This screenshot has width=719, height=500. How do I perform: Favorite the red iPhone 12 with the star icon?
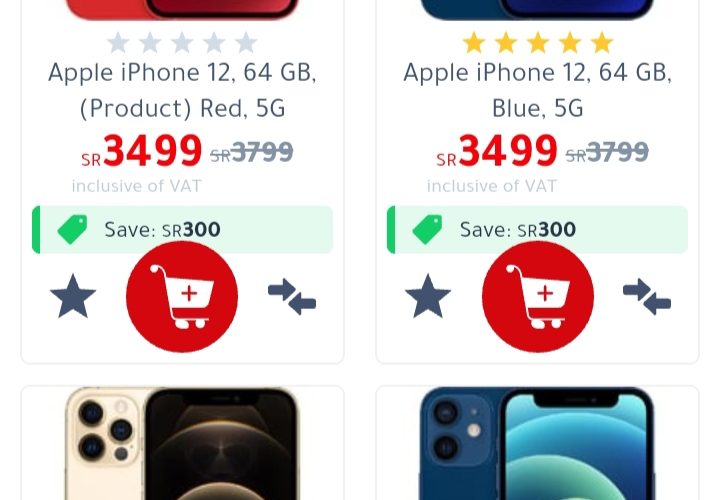(x=73, y=296)
